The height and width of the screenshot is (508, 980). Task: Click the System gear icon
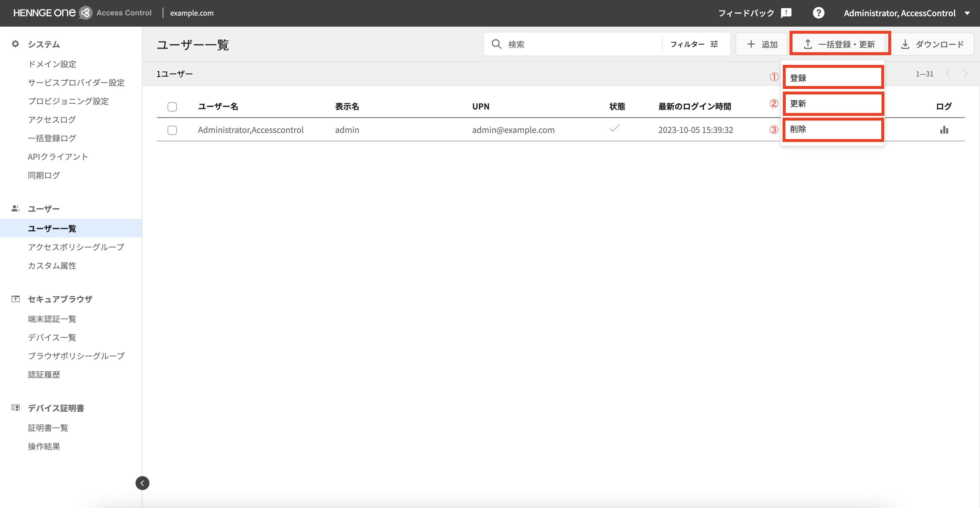(15, 44)
